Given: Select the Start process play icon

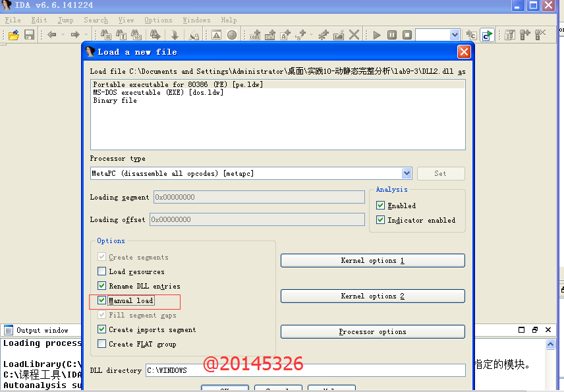Looking at the screenshot, I should tap(377, 35).
